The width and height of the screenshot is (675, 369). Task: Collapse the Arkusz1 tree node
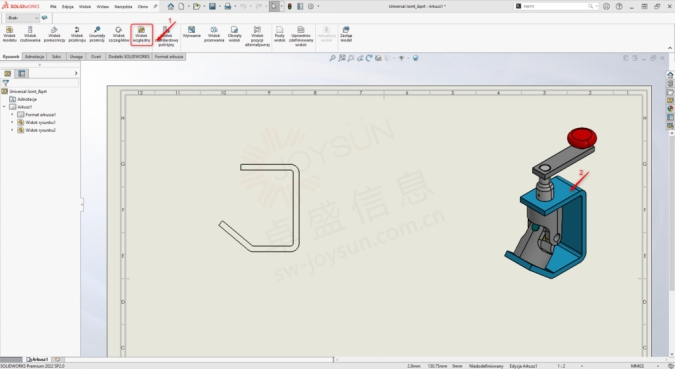[x=4, y=107]
